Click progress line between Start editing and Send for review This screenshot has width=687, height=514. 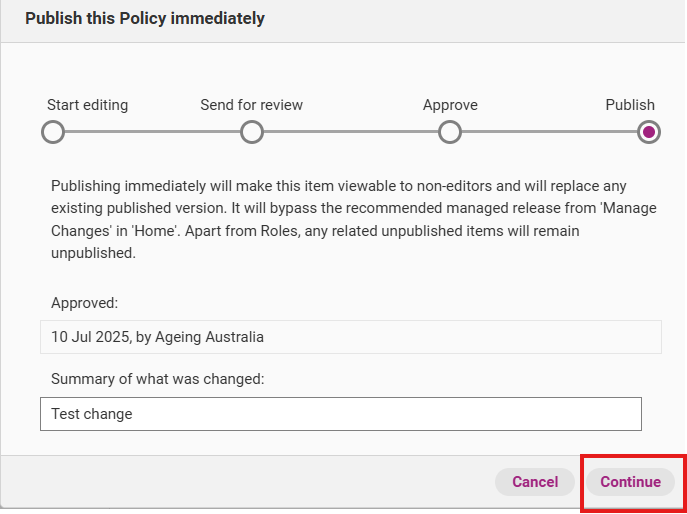click(151, 132)
